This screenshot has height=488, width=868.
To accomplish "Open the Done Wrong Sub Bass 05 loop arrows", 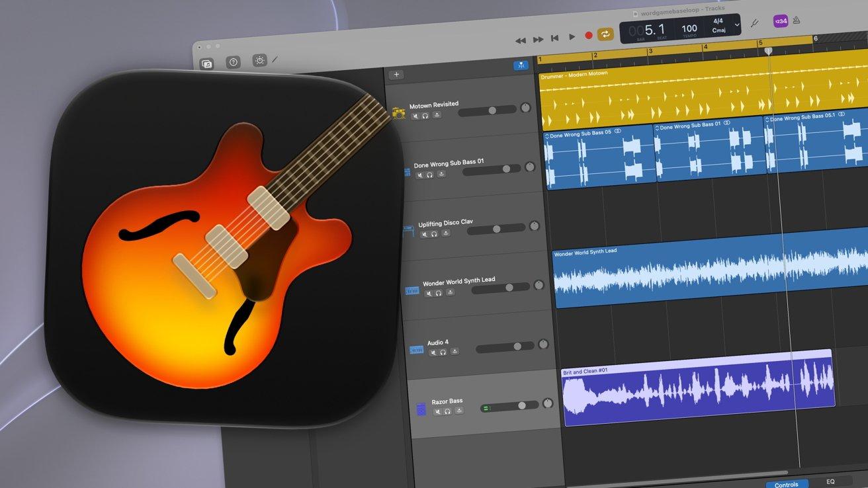I will (x=547, y=136).
